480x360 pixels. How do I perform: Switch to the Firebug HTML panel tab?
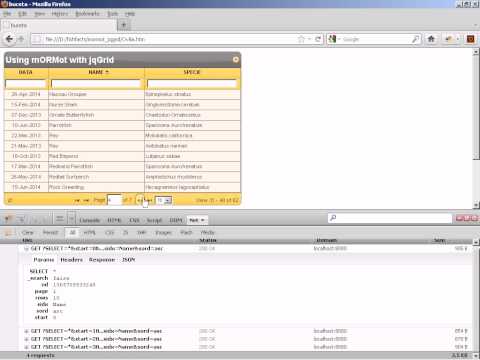point(114,220)
